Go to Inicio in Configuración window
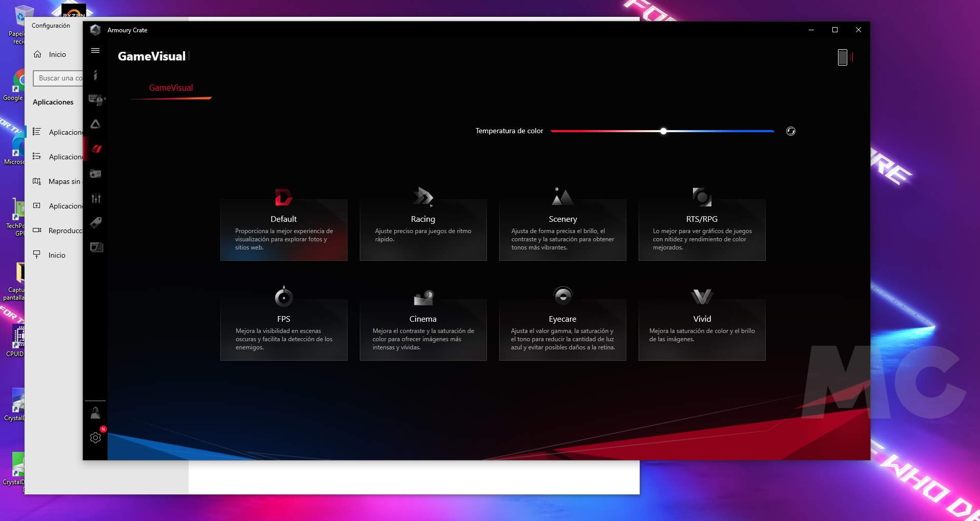The image size is (980, 521). pyautogui.click(x=57, y=54)
